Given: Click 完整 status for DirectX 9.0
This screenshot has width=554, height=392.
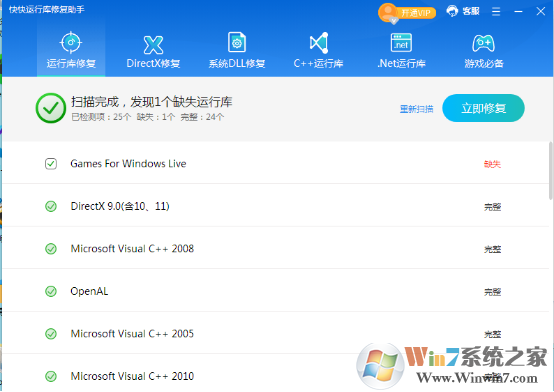Looking at the screenshot, I should [x=492, y=207].
